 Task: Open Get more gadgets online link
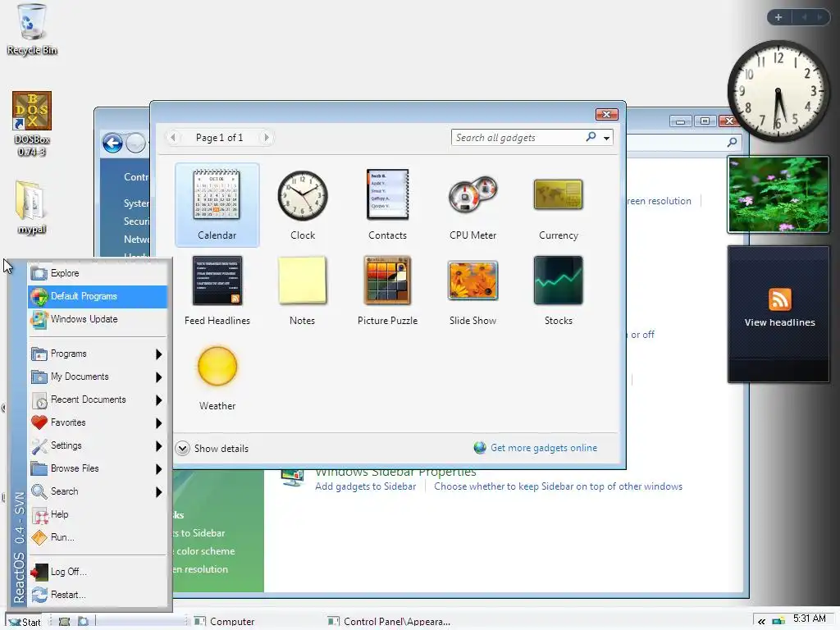pos(544,448)
